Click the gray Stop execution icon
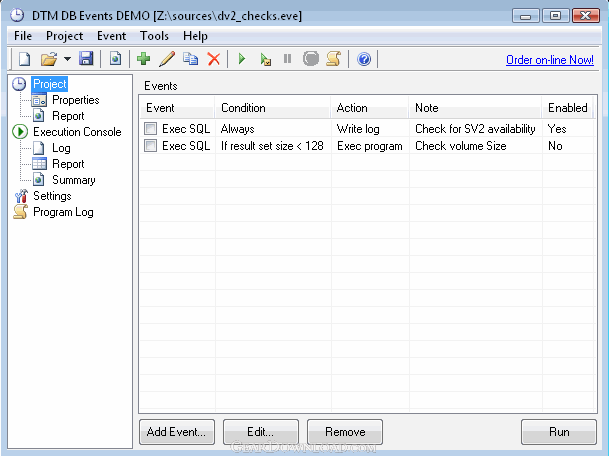The width and height of the screenshot is (609, 456). point(311,59)
